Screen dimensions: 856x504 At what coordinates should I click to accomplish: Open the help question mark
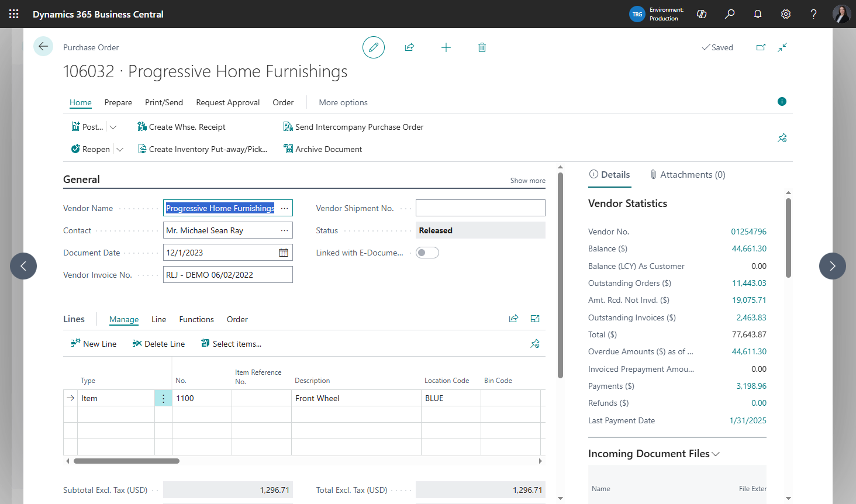813,14
